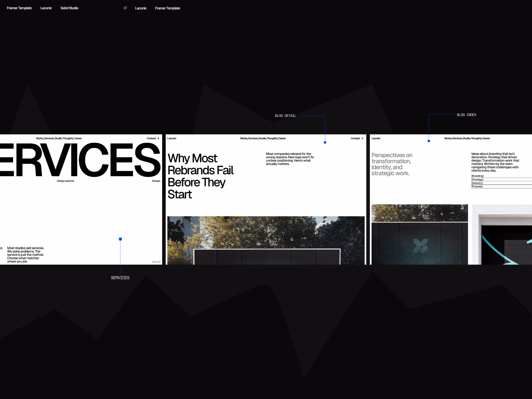The width and height of the screenshot is (532, 399).
Task: Click the [Scroll] indicator in Services page
Action: click(156, 262)
